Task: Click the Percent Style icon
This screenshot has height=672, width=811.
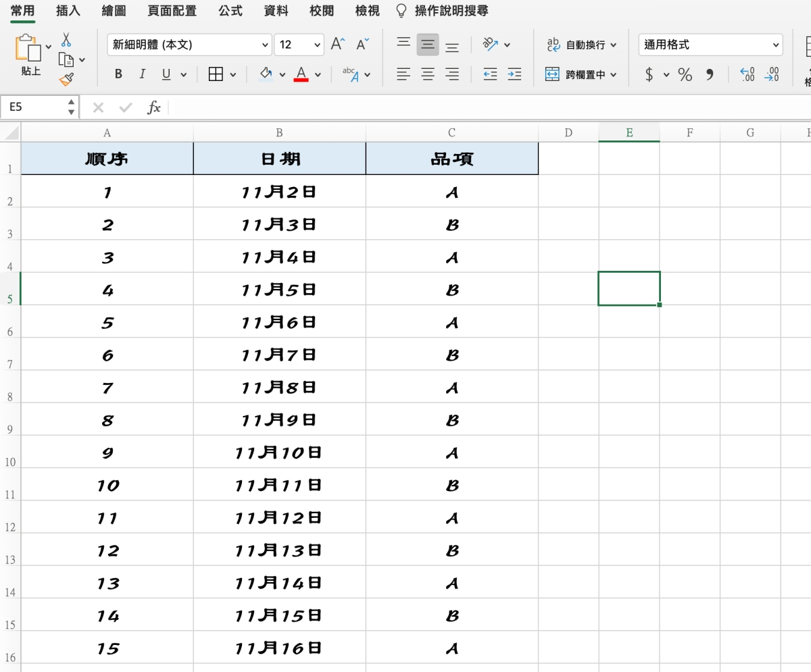Action: 685,74
